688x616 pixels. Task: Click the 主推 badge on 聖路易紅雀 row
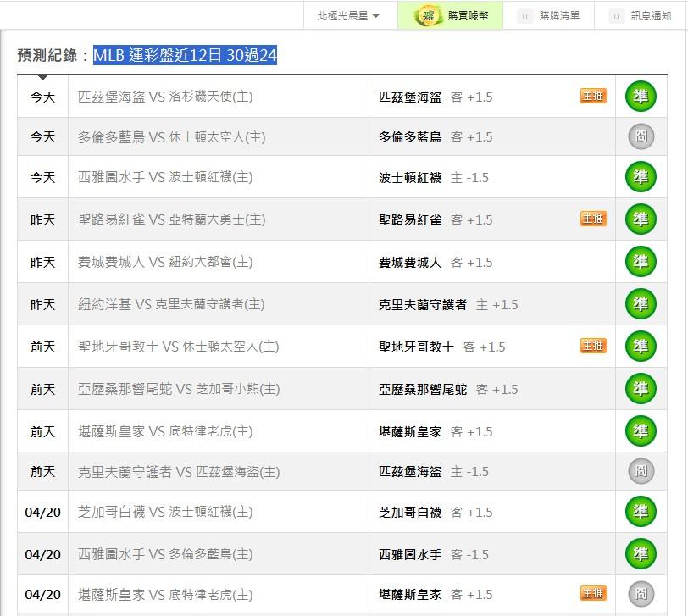[x=593, y=219]
